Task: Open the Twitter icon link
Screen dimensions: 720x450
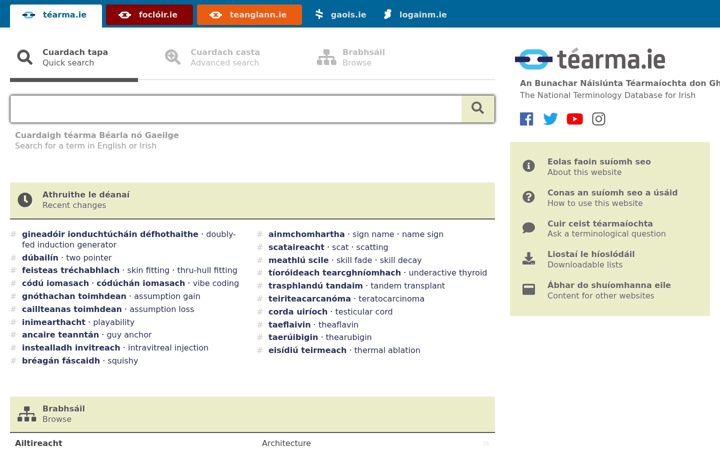Action: pyautogui.click(x=551, y=119)
